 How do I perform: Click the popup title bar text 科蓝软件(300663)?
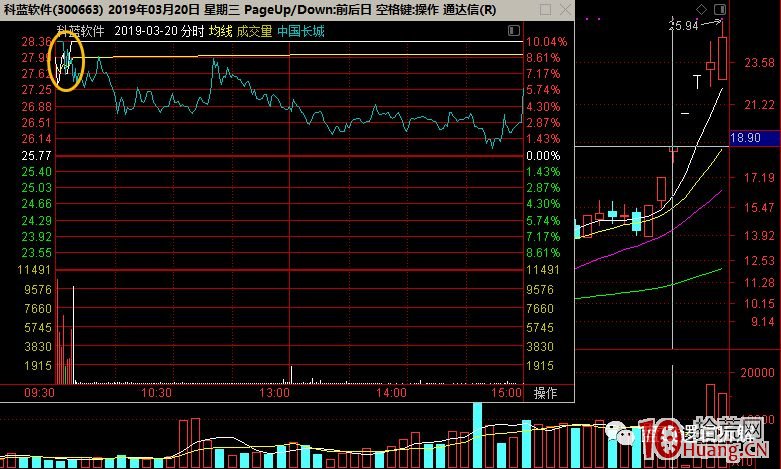click(x=54, y=9)
